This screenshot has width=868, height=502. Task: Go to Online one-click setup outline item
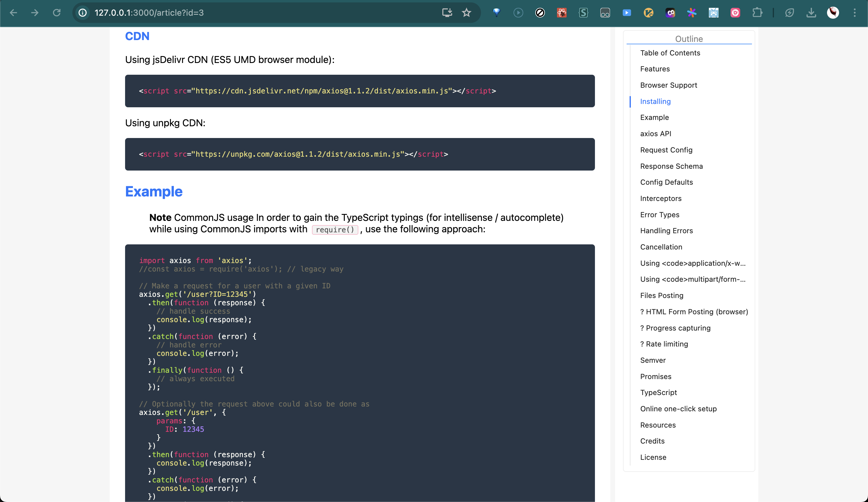coord(678,409)
